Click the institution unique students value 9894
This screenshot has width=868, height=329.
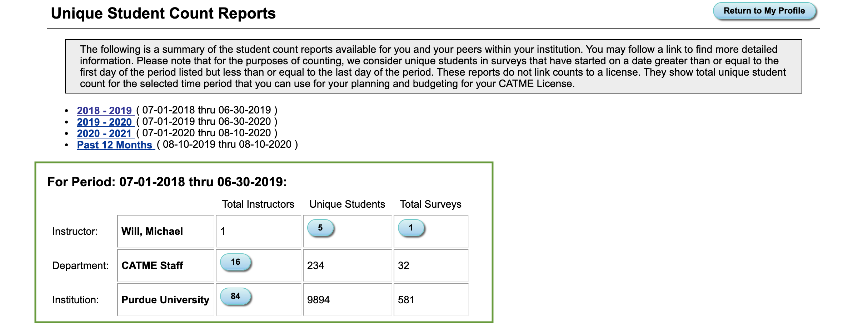coord(318,300)
